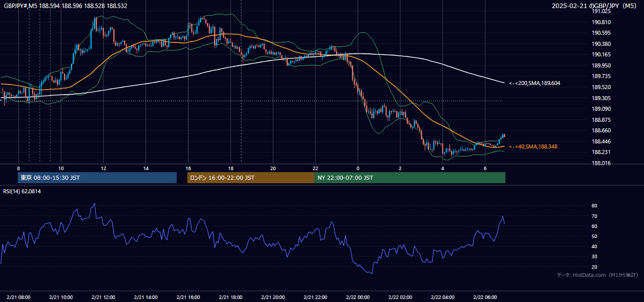This screenshot has height=302, width=644.
Task: Click hour tick 22 under the price chart
Action: click(x=315, y=168)
